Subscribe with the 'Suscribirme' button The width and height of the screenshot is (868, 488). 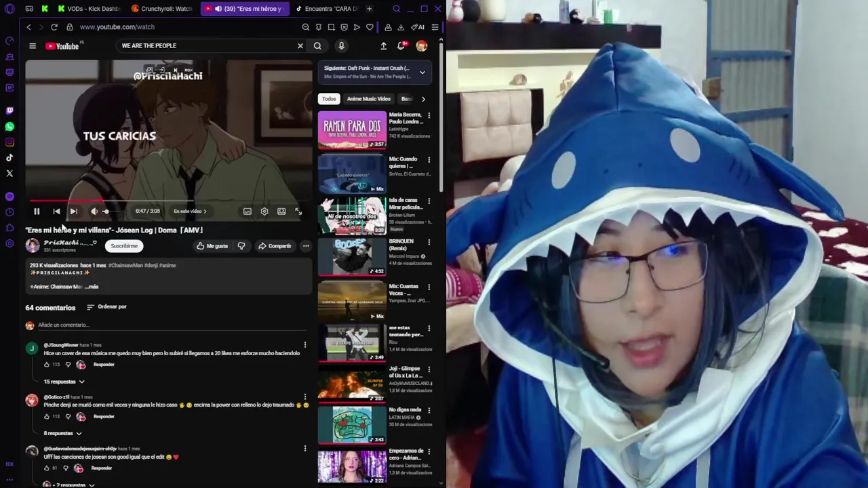pyautogui.click(x=124, y=246)
